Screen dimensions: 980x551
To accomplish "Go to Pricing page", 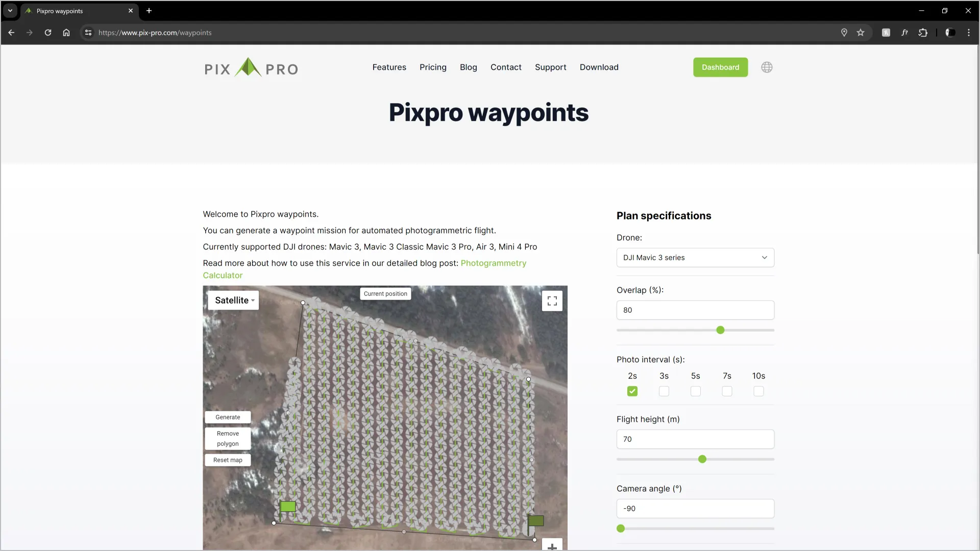I will tap(433, 67).
